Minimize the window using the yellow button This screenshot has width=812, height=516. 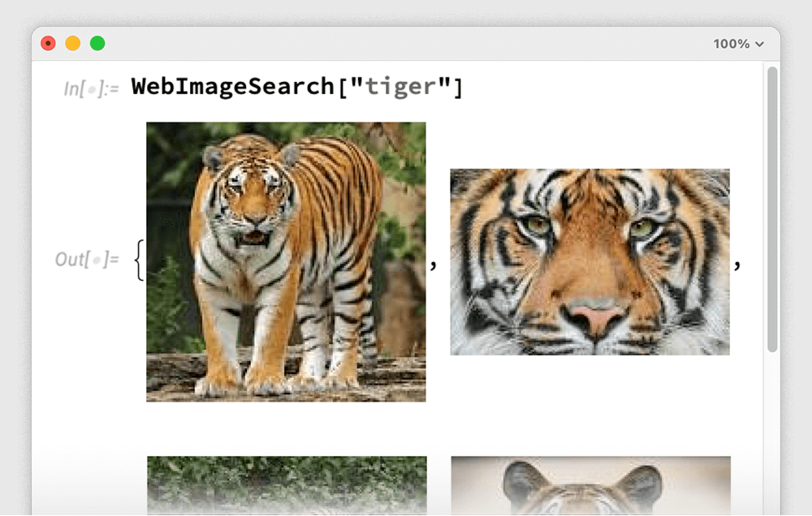(73, 44)
